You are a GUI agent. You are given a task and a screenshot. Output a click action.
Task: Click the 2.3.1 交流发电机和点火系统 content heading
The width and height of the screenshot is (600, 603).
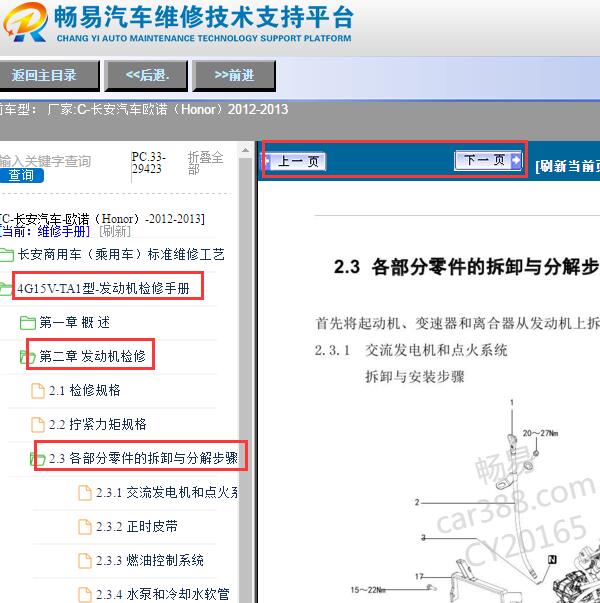[x=411, y=350]
